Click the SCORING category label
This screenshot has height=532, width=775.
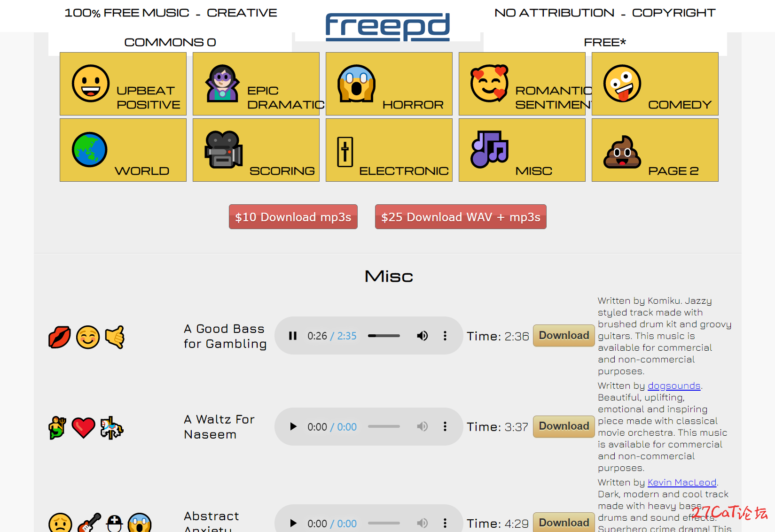282,171
